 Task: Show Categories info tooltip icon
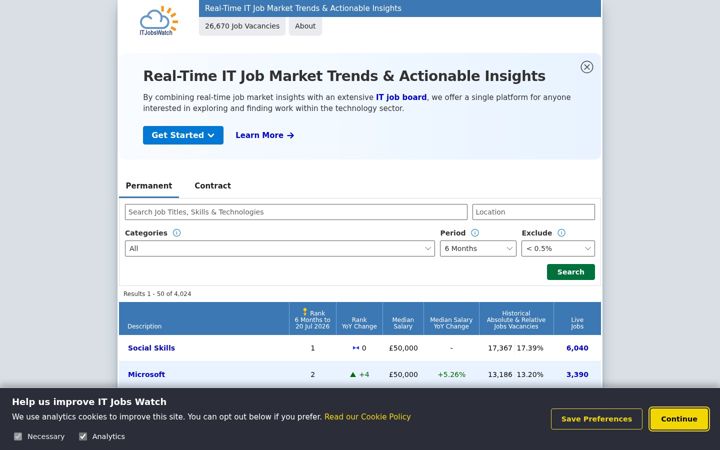coord(177,233)
